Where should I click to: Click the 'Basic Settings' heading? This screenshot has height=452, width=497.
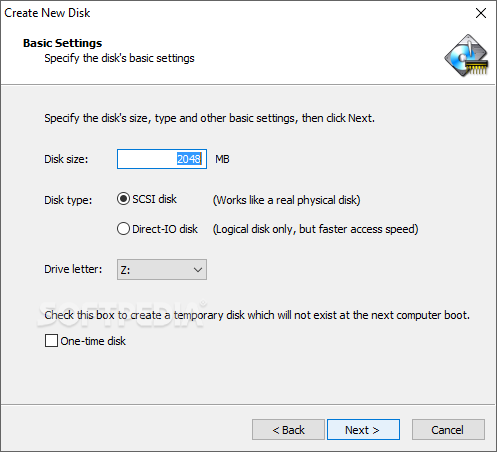62,43
